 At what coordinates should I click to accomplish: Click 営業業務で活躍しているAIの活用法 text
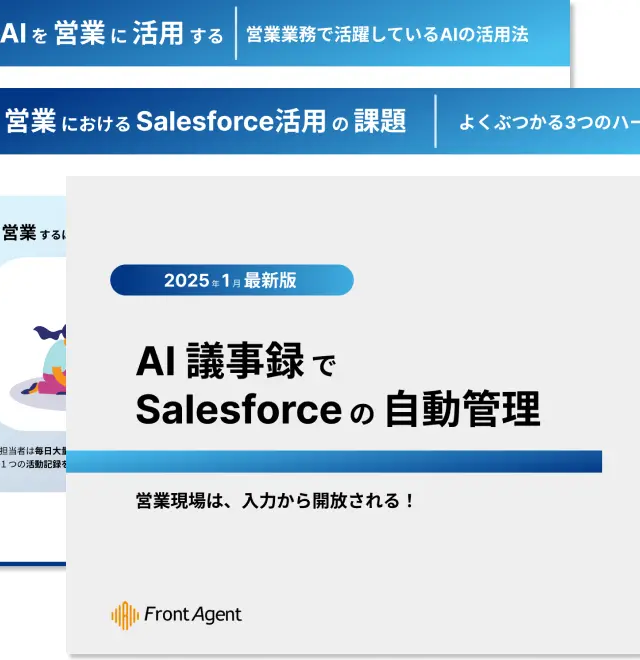[388, 35]
